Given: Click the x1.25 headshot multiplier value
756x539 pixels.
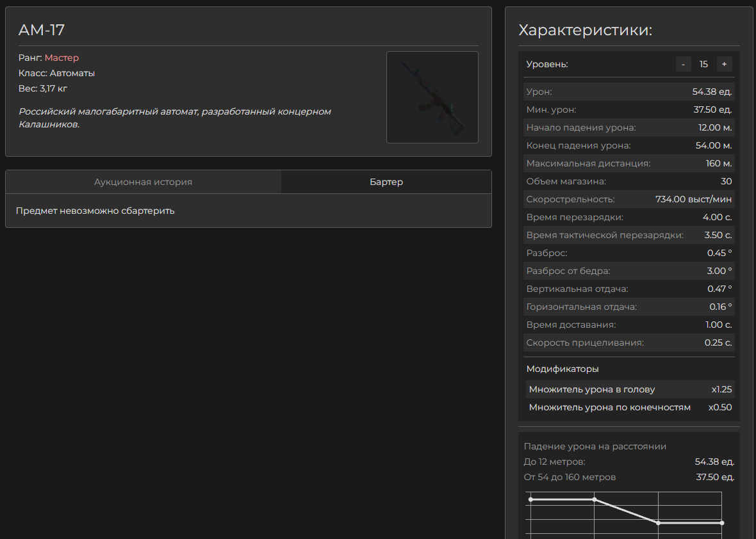Looking at the screenshot, I should 722,389.
